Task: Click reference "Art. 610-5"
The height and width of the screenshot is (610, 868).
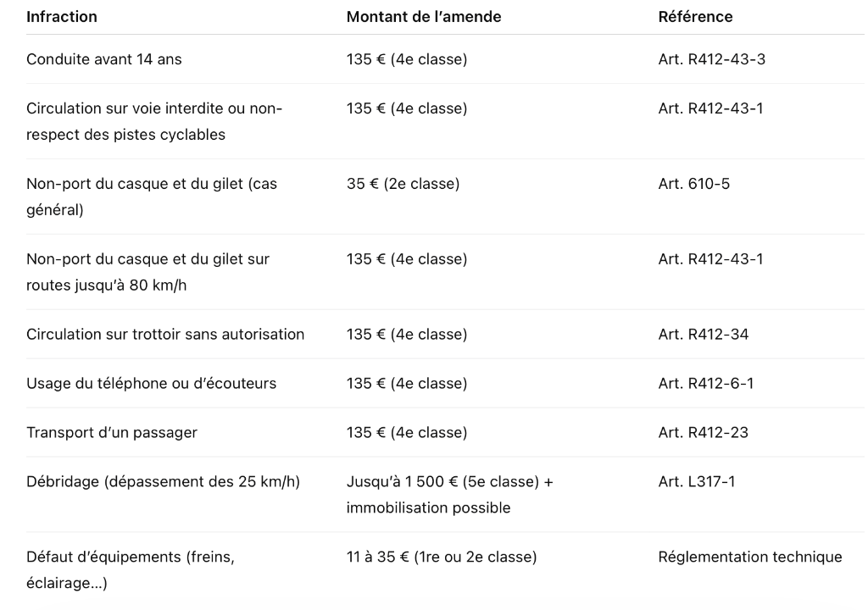Action: point(693,184)
